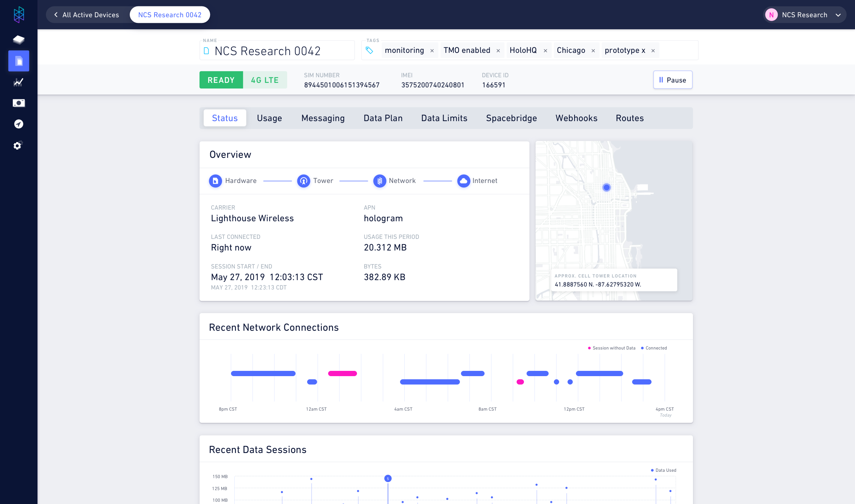This screenshot has width=855, height=504.
Task: Remove the HoloHQ tag
Action: click(546, 51)
